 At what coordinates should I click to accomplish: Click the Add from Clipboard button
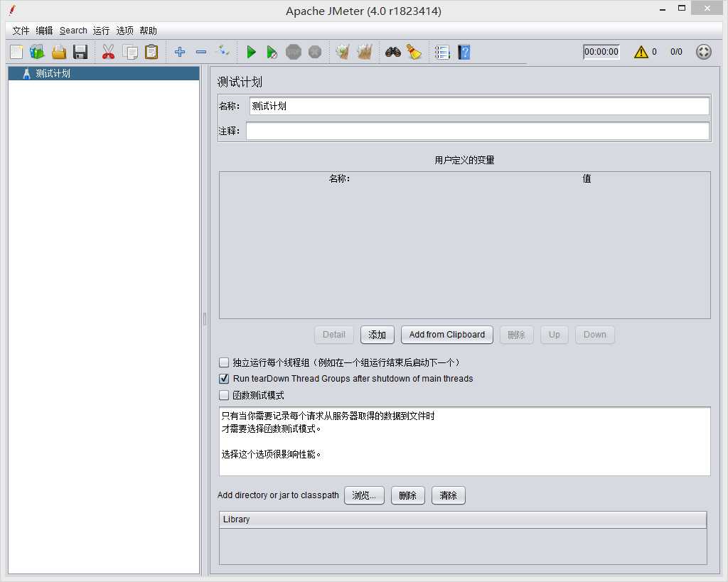(x=446, y=335)
